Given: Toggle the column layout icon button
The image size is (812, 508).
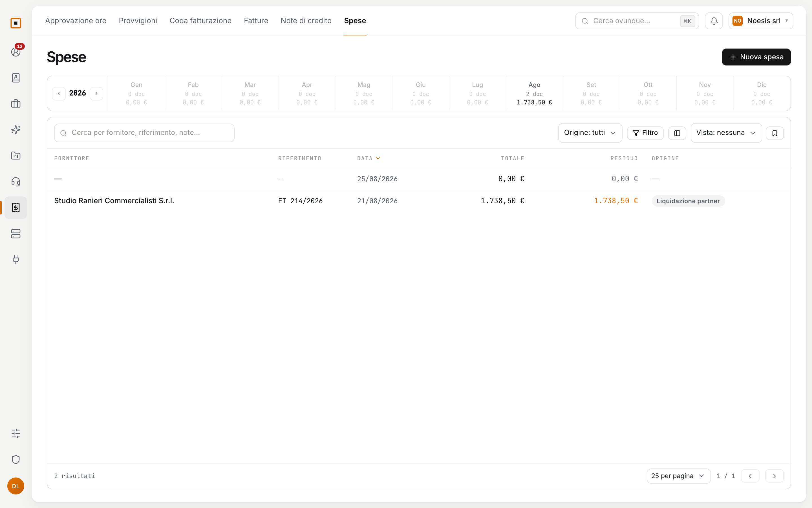Looking at the screenshot, I should (677, 133).
